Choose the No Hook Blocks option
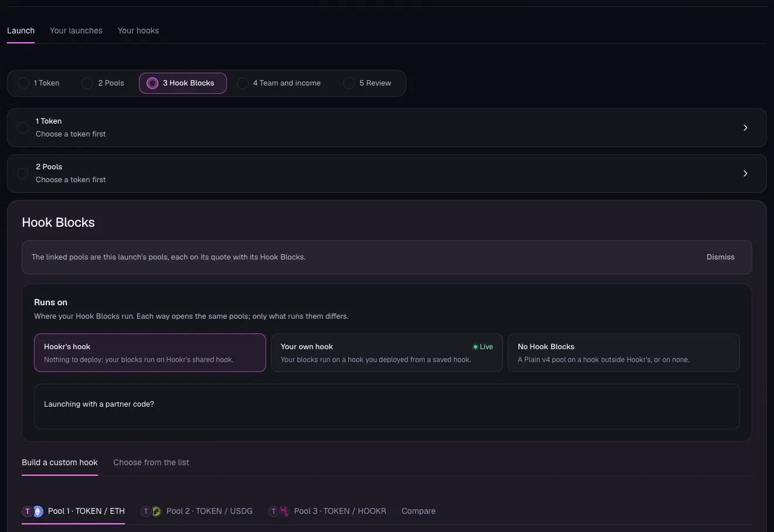Screen dimensions: 774x532 (x=624, y=353)
